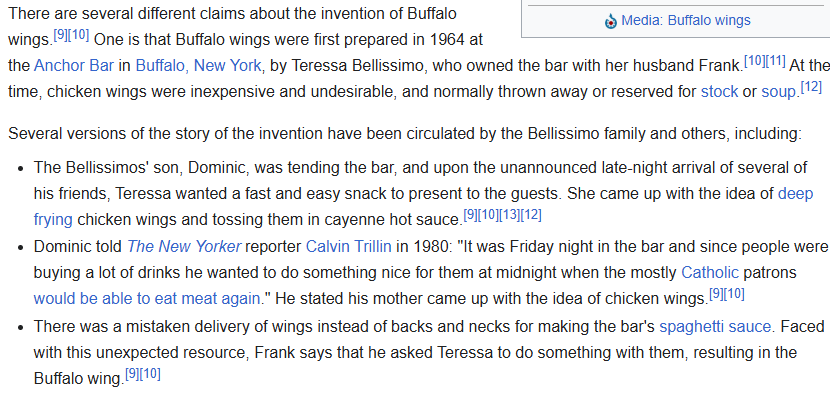Screen dimensions: 830x399
Task: Click the stock link
Action: click(x=719, y=92)
